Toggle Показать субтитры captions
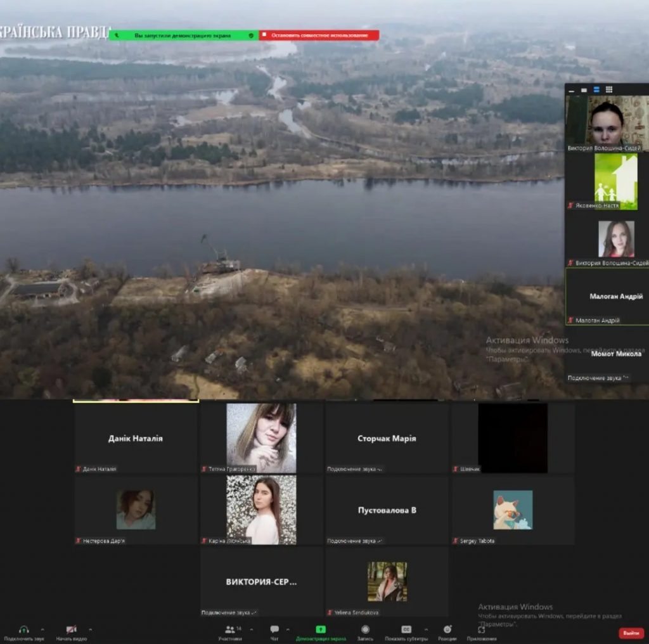The width and height of the screenshot is (649, 644). click(406, 629)
